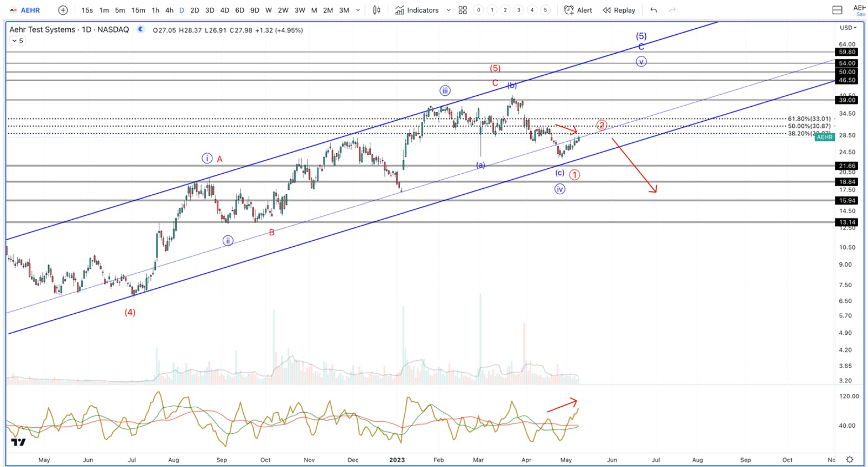Open the USD currency selector
The height and width of the screenshot is (467, 868).
pyautogui.click(x=848, y=27)
